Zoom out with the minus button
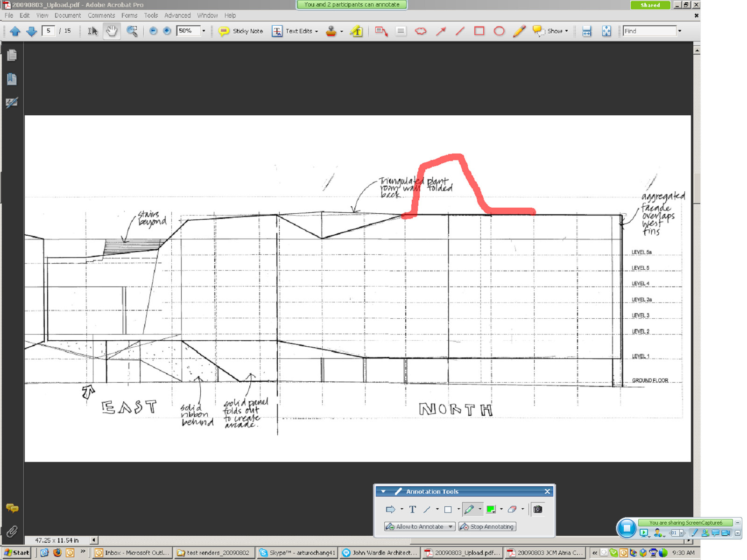 [153, 31]
